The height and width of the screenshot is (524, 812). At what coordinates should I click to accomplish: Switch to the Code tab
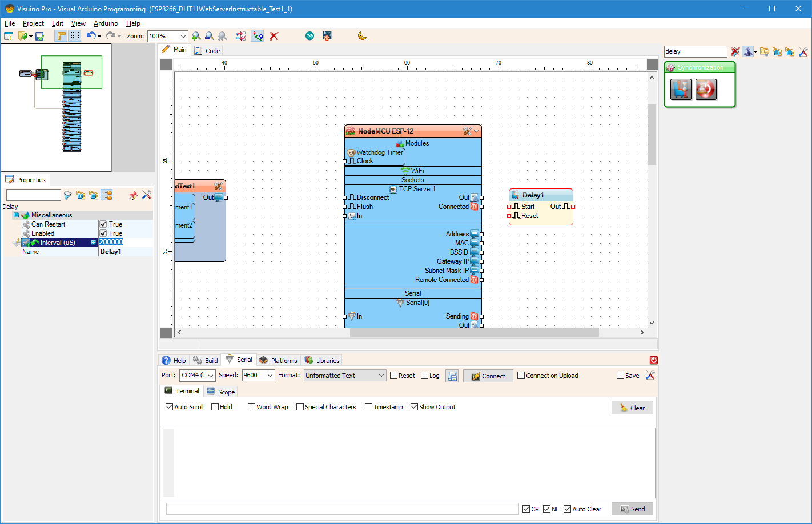pos(207,51)
